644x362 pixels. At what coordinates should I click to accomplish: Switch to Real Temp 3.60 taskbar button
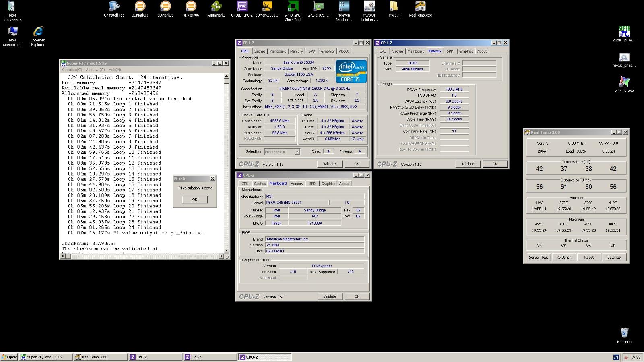(101, 357)
